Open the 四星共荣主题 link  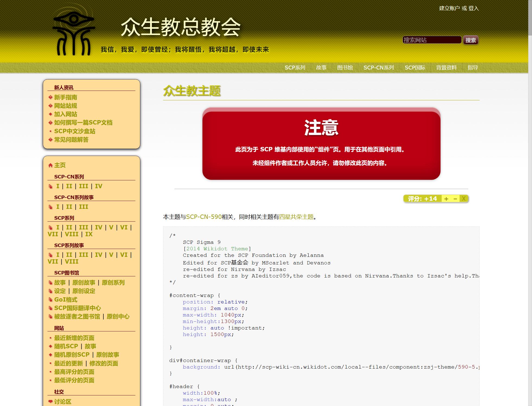pyautogui.click(x=296, y=217)
